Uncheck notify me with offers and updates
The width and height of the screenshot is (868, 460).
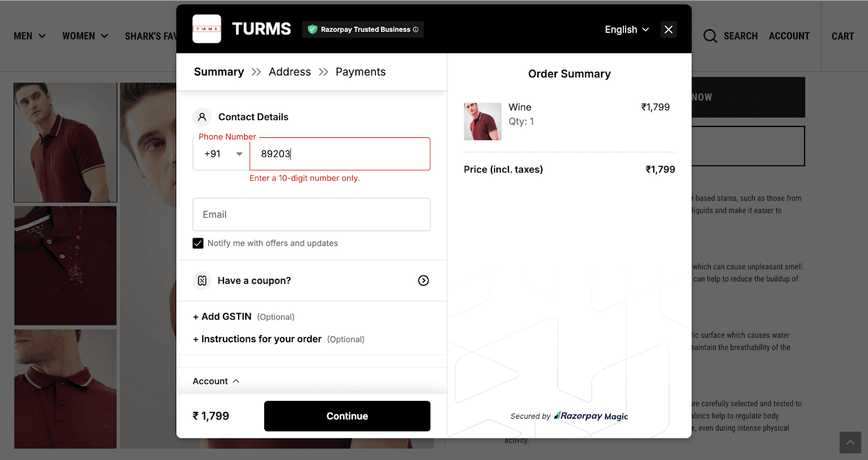pos(197,243)
